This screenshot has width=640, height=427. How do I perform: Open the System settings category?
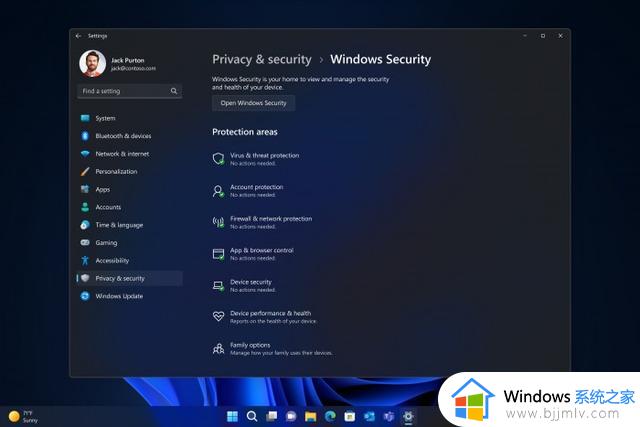129,118
